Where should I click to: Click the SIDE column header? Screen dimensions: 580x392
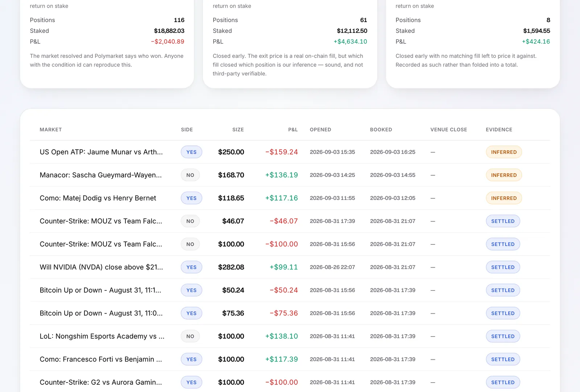(187, 129)
